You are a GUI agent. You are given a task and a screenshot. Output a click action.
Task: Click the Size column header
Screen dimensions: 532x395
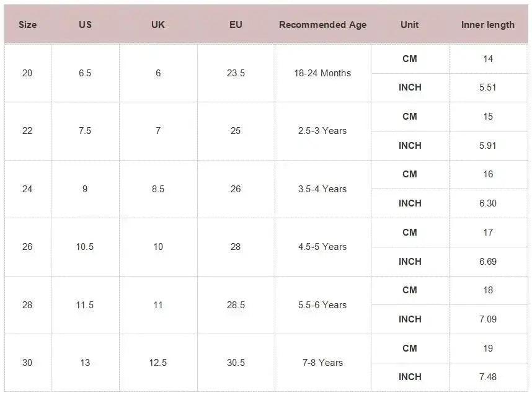(x=27, y=25)
